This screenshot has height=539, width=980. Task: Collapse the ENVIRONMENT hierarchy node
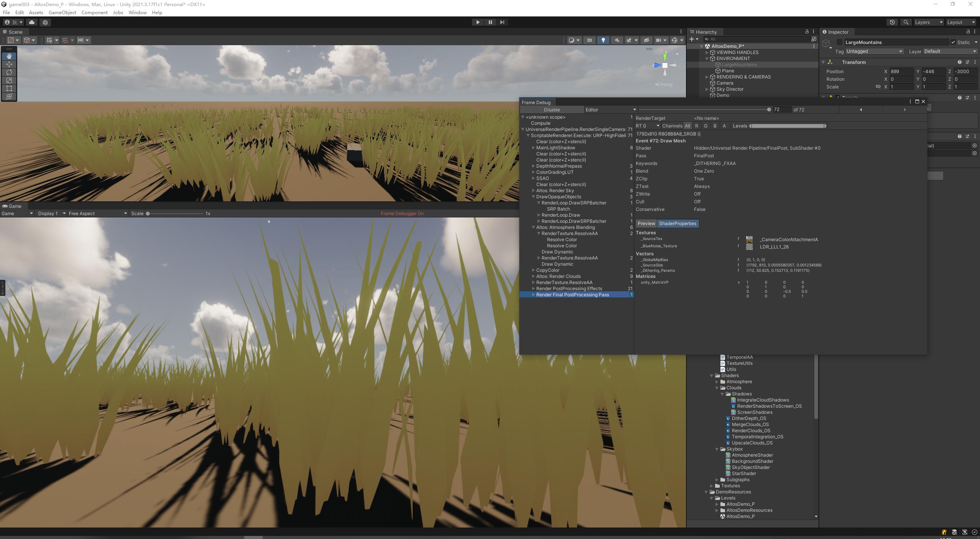coord(707,59)
